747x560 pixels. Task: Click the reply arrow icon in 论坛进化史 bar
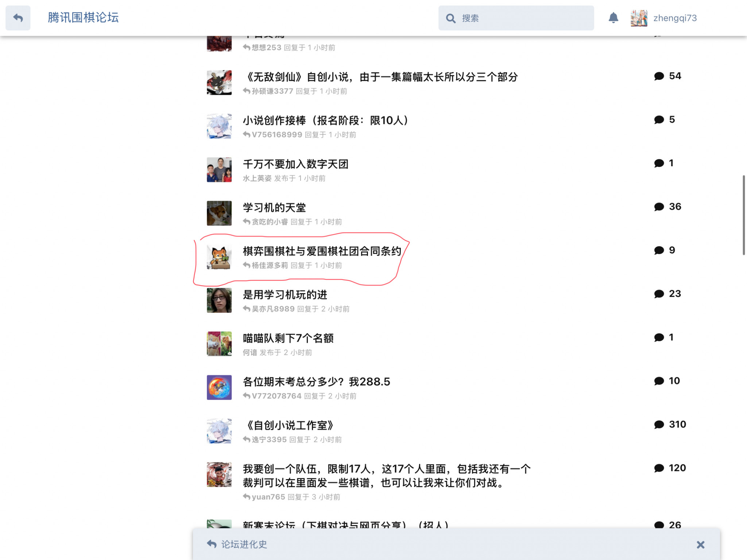click(x=212, y=544)
